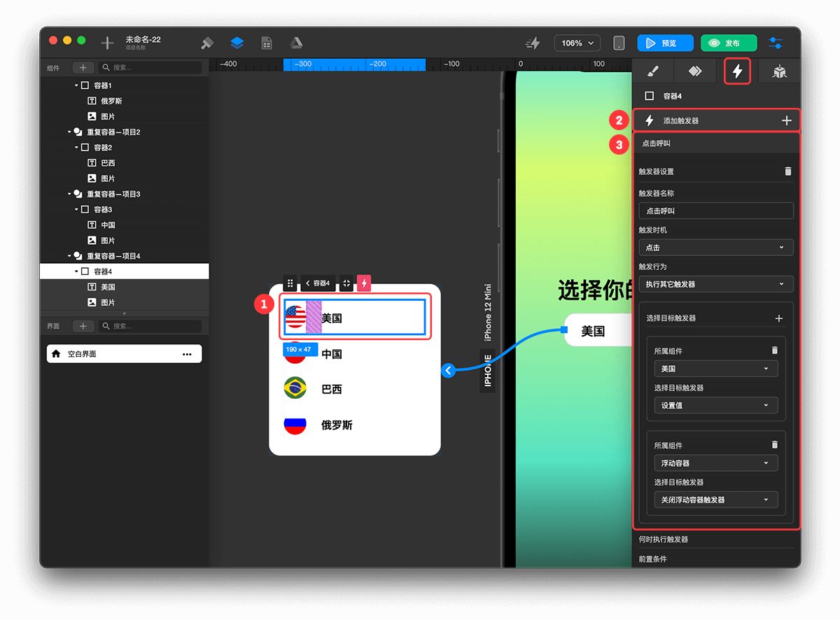Click the 重复容器—项目2 repeater icon
840x620 pixels.
click(x=78, y=132)
